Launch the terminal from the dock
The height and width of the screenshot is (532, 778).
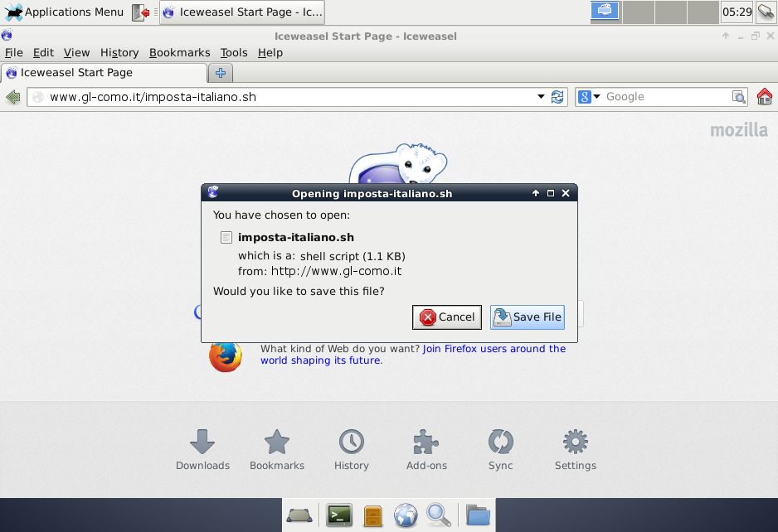coord(339,515)
